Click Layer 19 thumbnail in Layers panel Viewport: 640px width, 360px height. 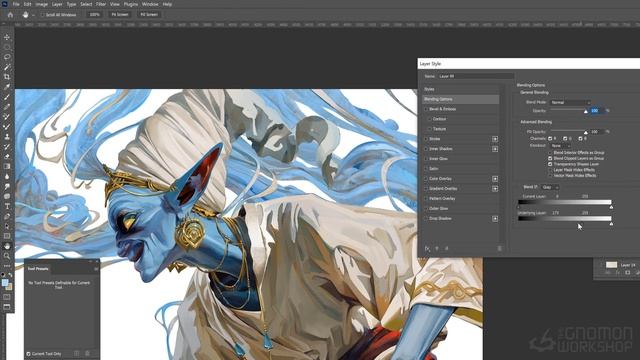[611, 265]
